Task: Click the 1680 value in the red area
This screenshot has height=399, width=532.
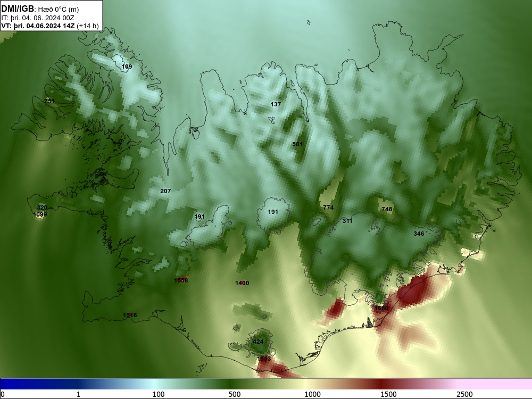Action: point(381,308)
